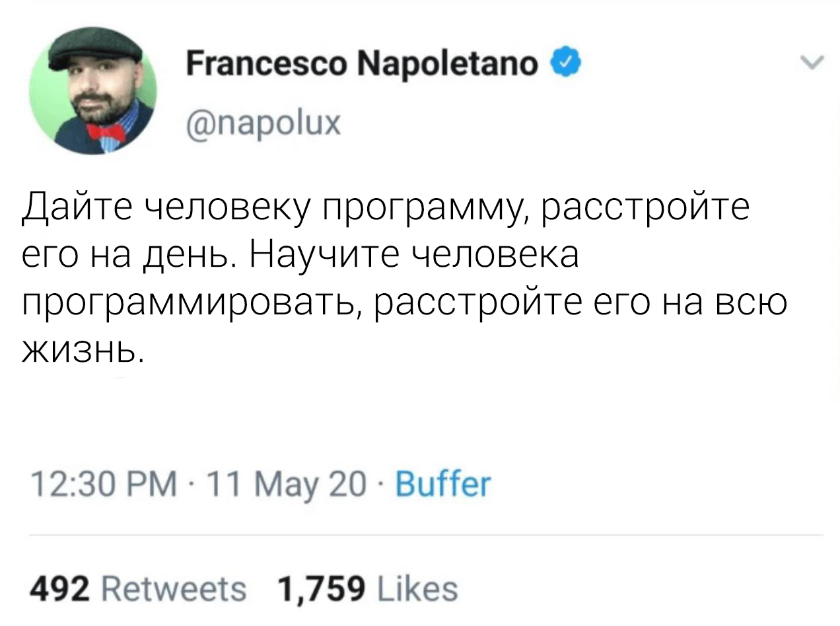Viewport: 840px width, 626px height.
Task: Open the @napolux handle link
Action: [265, 121]
